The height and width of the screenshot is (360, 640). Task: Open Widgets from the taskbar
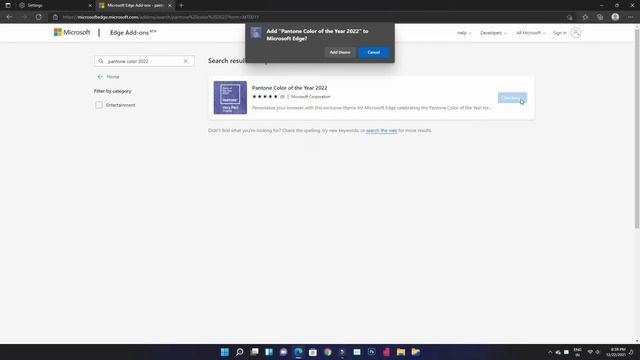269,352
